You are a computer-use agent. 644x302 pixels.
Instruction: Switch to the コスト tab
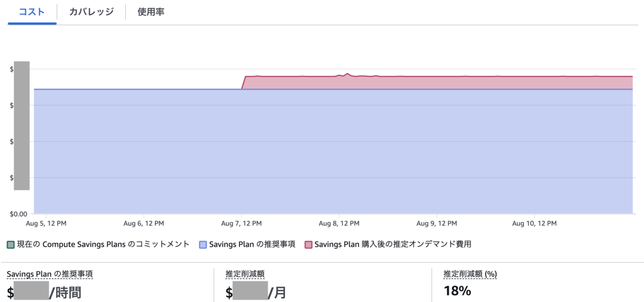point(32,12)
